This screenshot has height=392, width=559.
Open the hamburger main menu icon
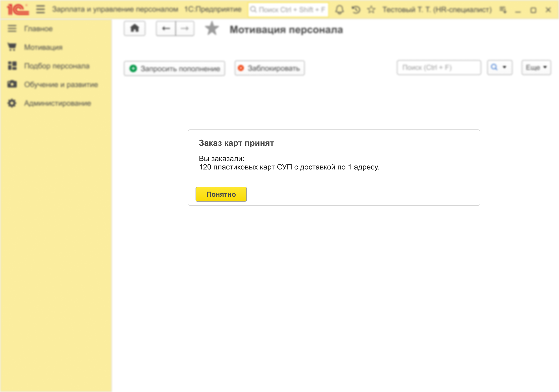pos(41,10)
